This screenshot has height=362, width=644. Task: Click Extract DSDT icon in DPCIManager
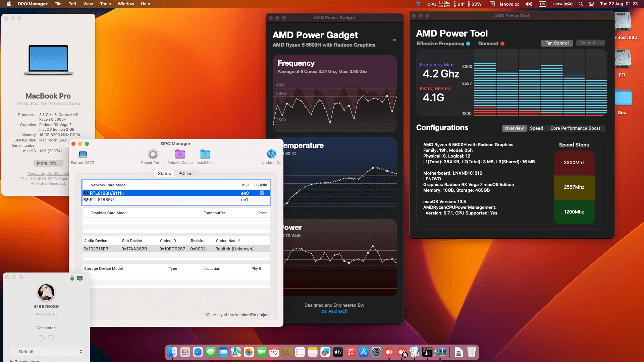83,154
